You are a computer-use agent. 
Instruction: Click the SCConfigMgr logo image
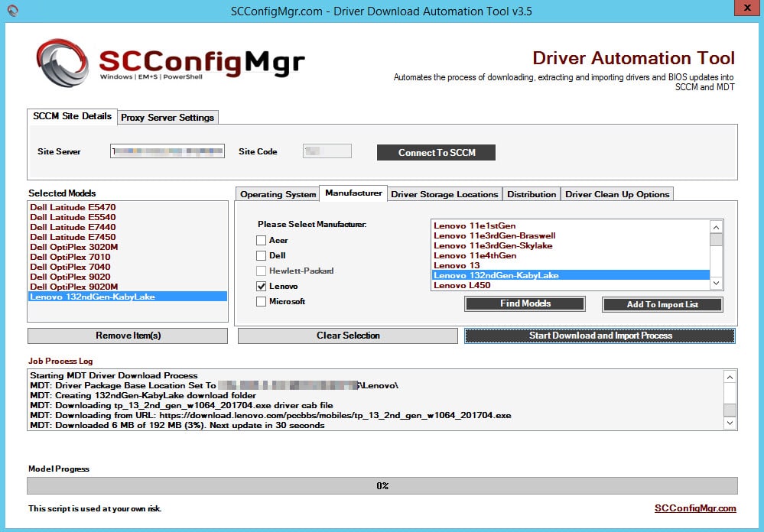pyautogui.click(x=171, y=63)
